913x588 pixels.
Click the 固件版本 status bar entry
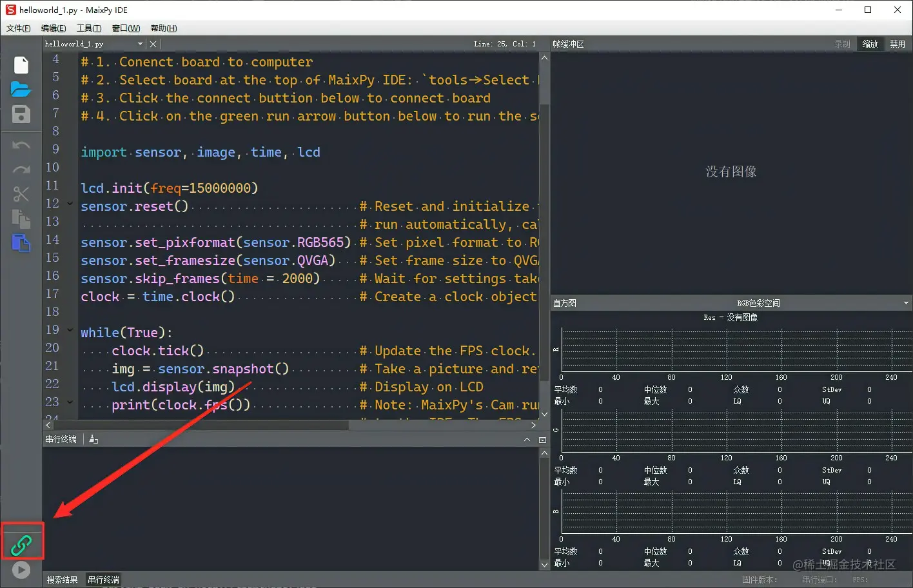click(760, 580)
